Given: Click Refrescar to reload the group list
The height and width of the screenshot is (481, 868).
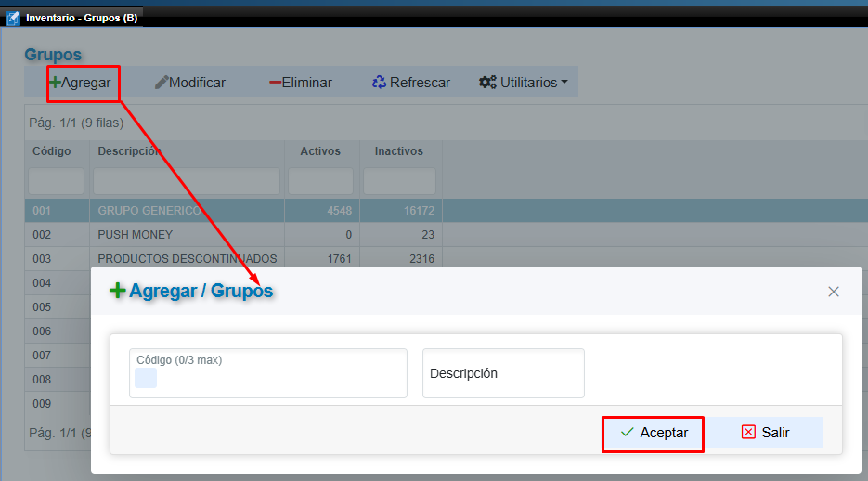Looking at the screenshot, I should click(410, 83).
